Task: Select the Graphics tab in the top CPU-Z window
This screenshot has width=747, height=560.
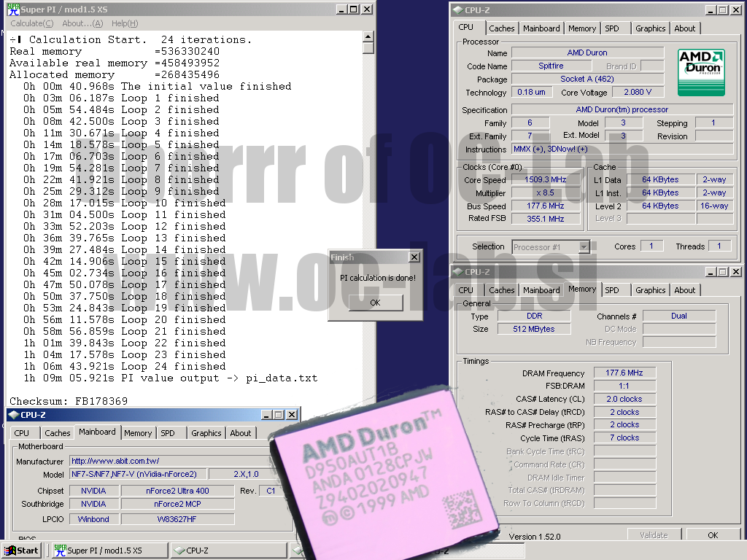Action: click(x=650, y=28)
